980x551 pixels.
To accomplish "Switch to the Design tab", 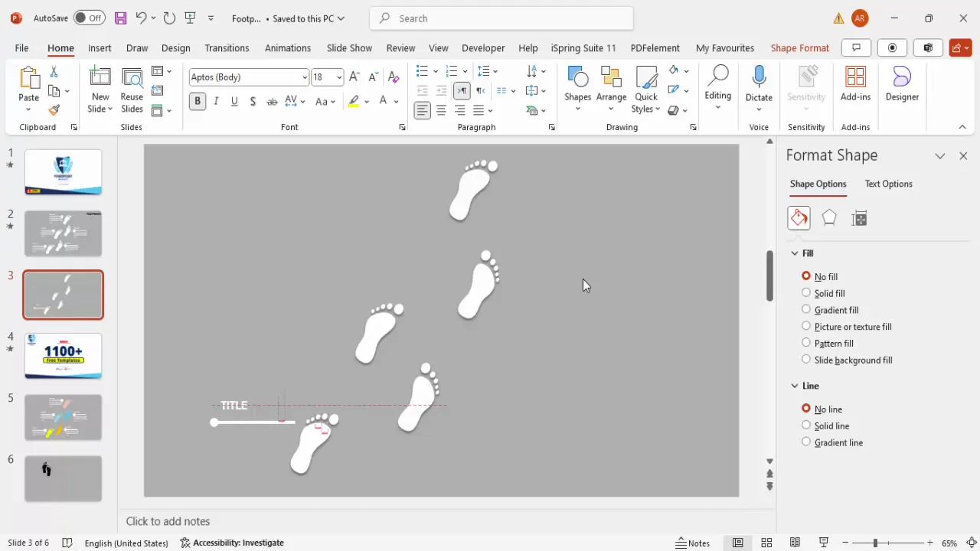I will tap(175, 47).
